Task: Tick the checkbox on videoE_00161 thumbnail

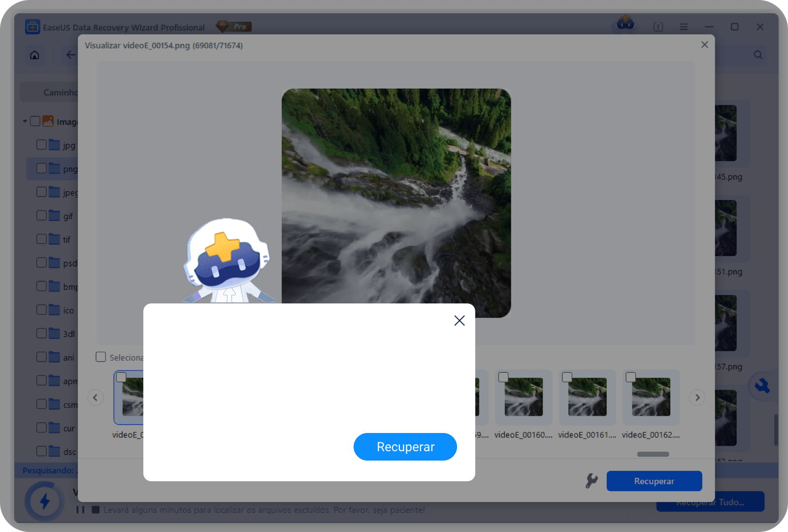Action: (x=567, y=377)
